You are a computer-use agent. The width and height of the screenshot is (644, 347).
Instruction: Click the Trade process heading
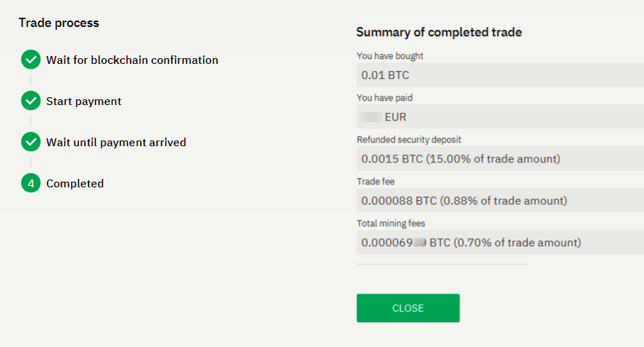coord(59,23)
